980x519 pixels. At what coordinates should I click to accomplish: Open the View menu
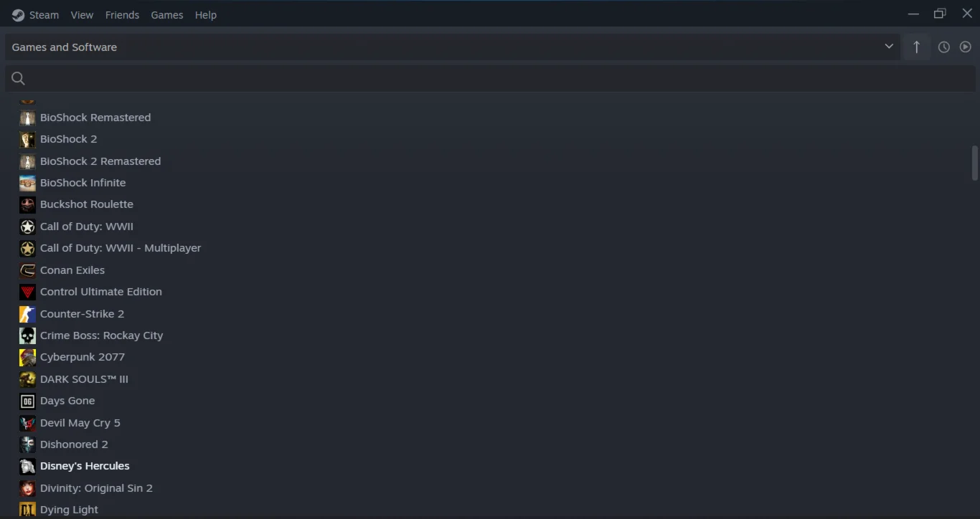82,15
